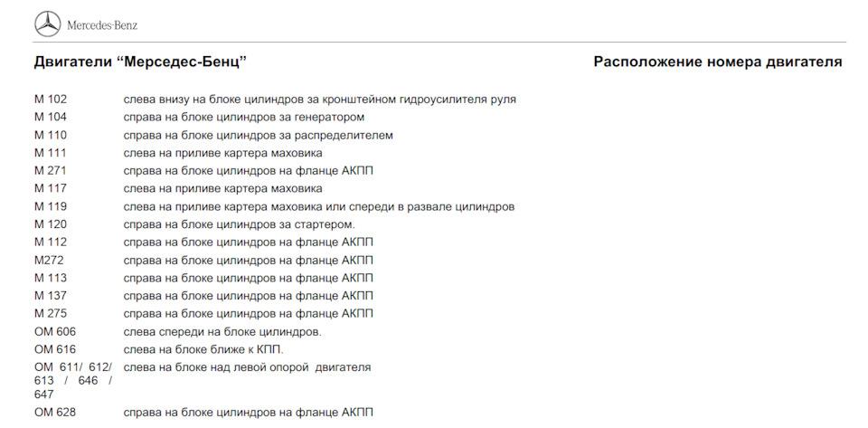This screenshot has width=868, height=428.
Task: Click the M 137 engine code
Action: pos(51,296)
